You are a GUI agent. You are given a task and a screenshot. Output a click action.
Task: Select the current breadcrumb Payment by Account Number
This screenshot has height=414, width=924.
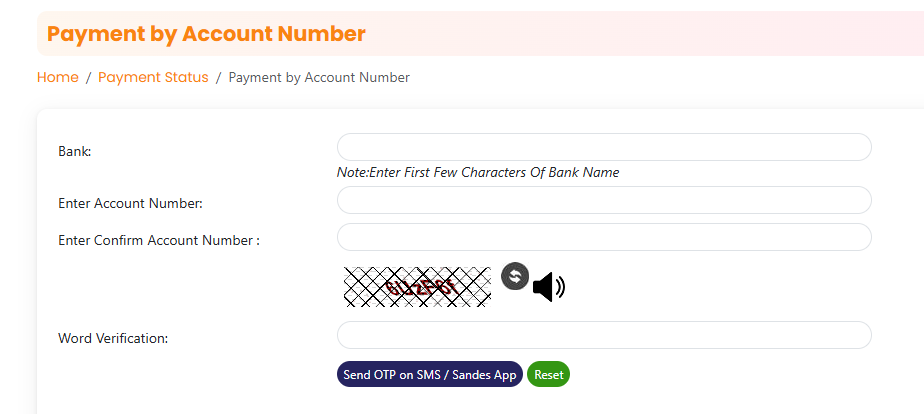(x=319, y=77)
